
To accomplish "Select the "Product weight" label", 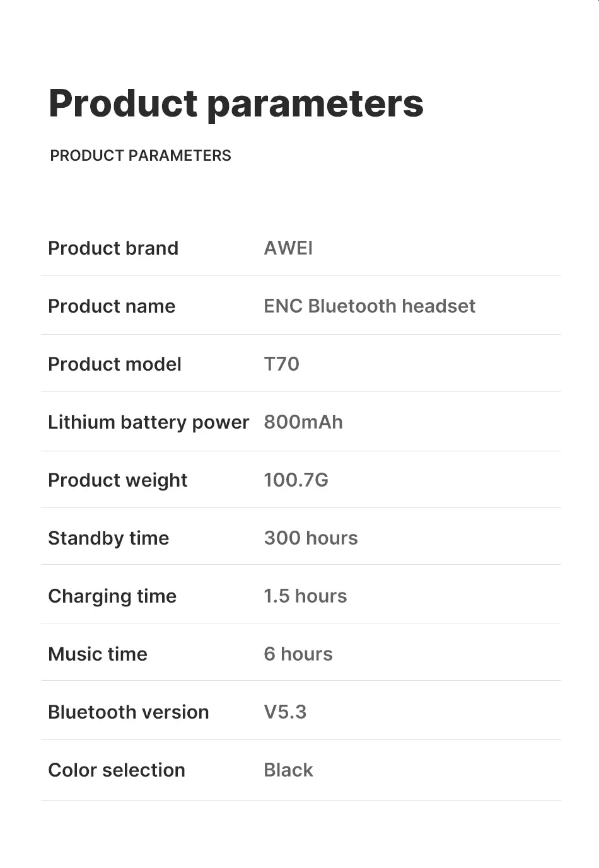I will point(118,480).
